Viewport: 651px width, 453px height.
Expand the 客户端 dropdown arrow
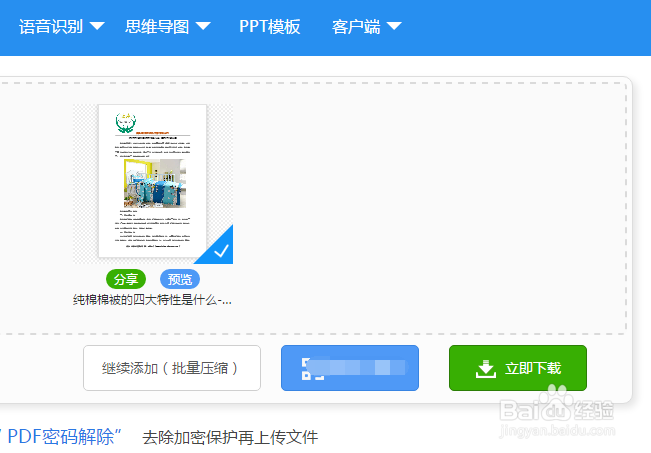(x=394, y=27)
